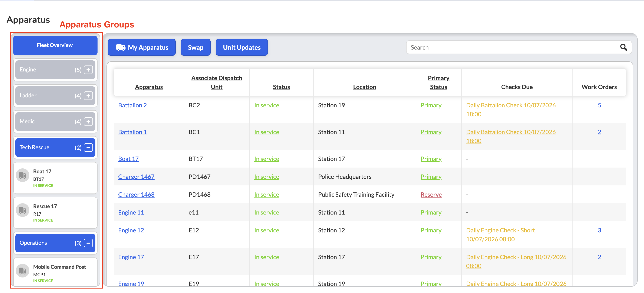The height and width of the screenshot is (293, 644).
Task: Click the Boat 17 truck icon
Action: (x=23, y=175)
